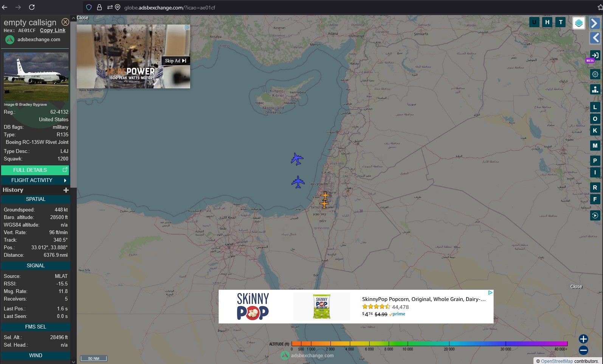Close the video ad overlay
Image resolution: width=603 pixels, height=364 pixels.
(82, 18)
